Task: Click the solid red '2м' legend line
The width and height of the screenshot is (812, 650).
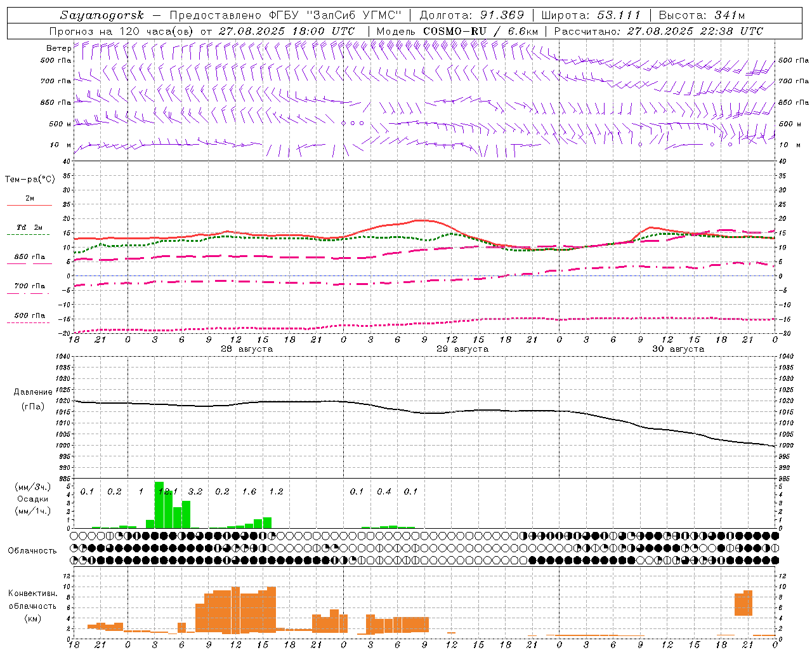Action: pyautogui.click(x=29, y=205)
